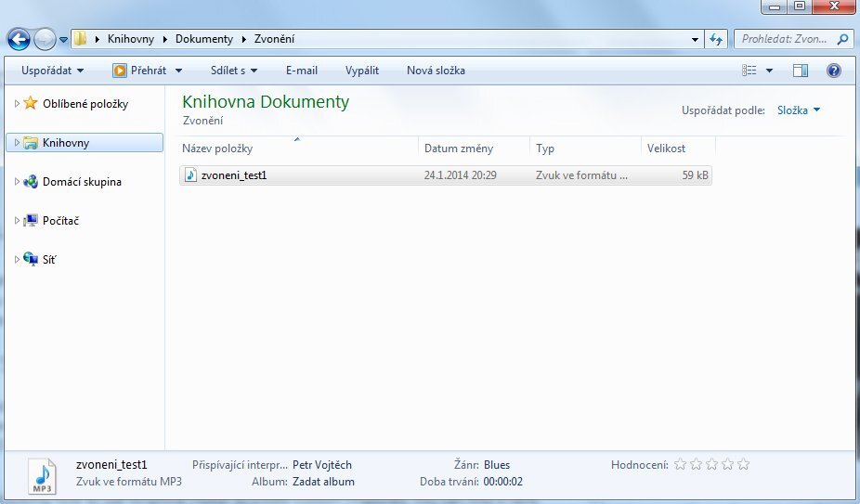Select Síť in navigation pane

(x=49, y=259)
